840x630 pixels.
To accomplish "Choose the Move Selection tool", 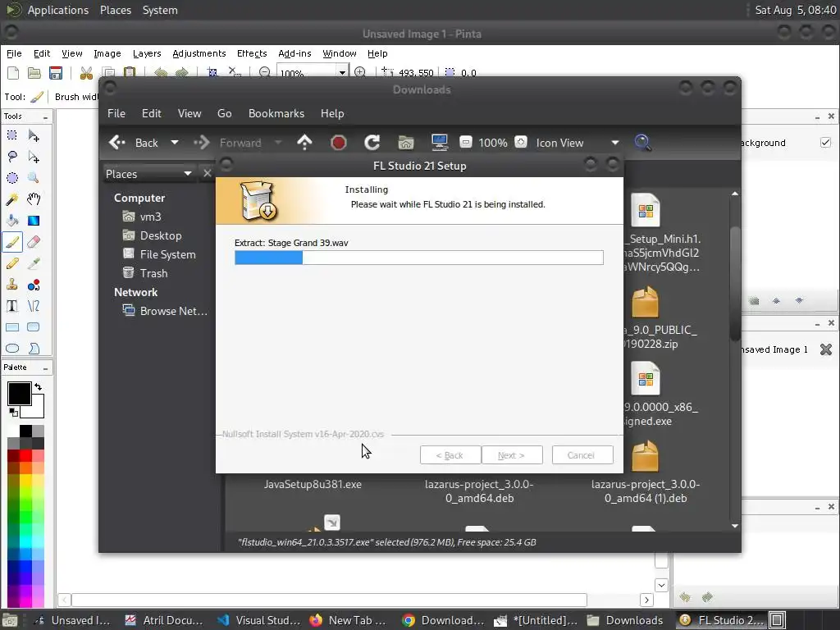I will click(x=34, y=157).
